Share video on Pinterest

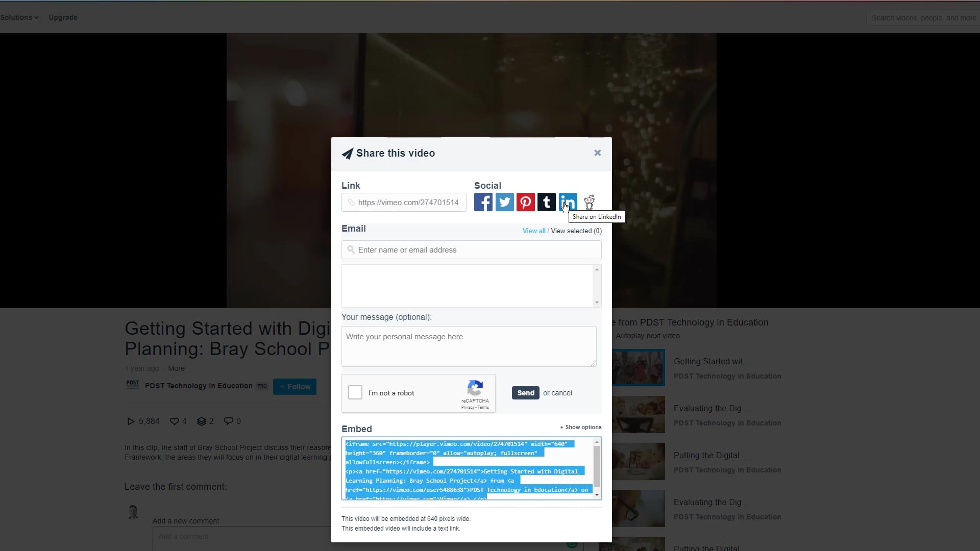pyautogui.click(x=525, y=202)
